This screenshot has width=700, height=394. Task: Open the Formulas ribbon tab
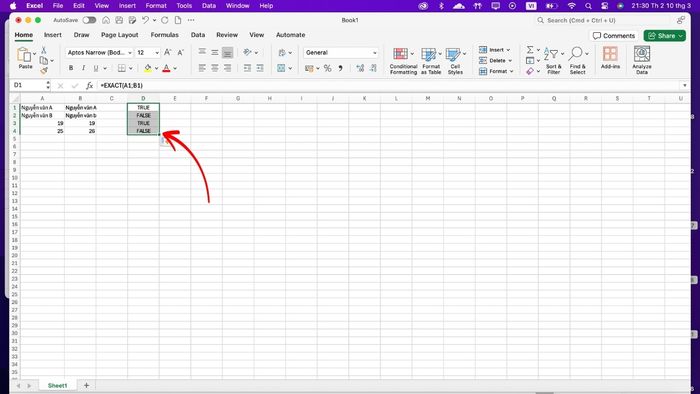pyautogui.click(x=164, y=35)
